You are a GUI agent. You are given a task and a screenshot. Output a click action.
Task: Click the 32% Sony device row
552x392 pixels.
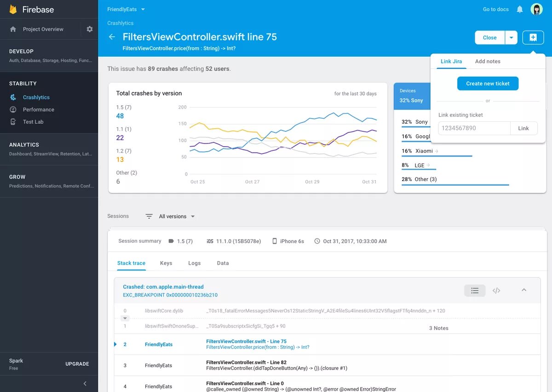(415, 123)
